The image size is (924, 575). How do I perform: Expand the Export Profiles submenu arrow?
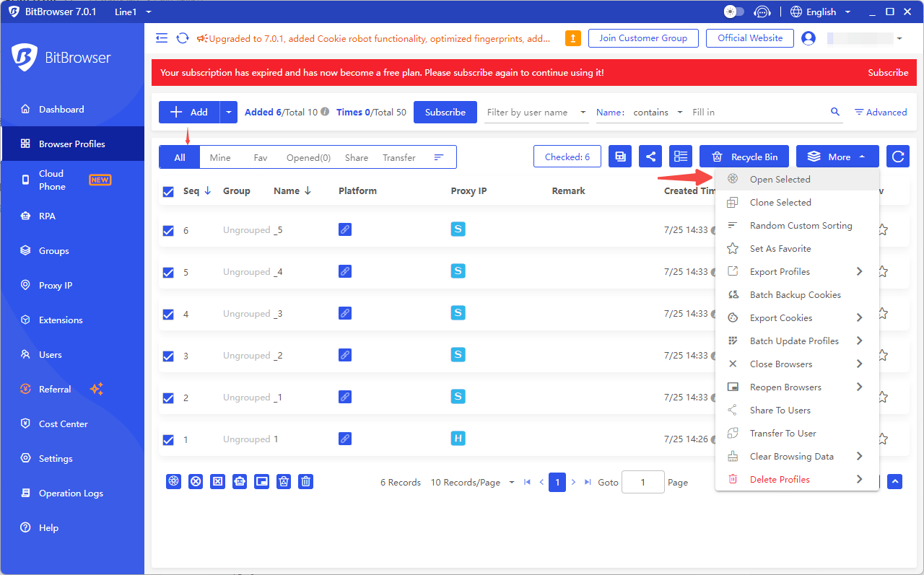click(859, 271)
